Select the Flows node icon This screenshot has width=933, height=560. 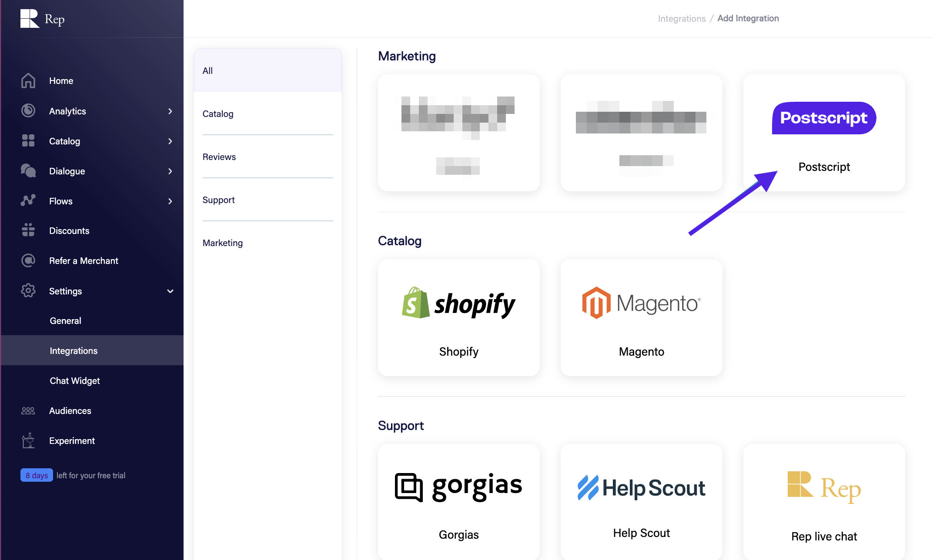(x=28, y=201)
